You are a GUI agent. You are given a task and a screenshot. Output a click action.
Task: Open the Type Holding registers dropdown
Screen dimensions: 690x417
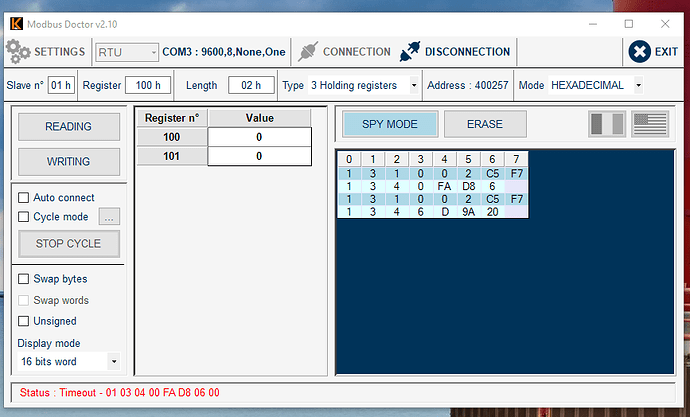coord(363,85)
